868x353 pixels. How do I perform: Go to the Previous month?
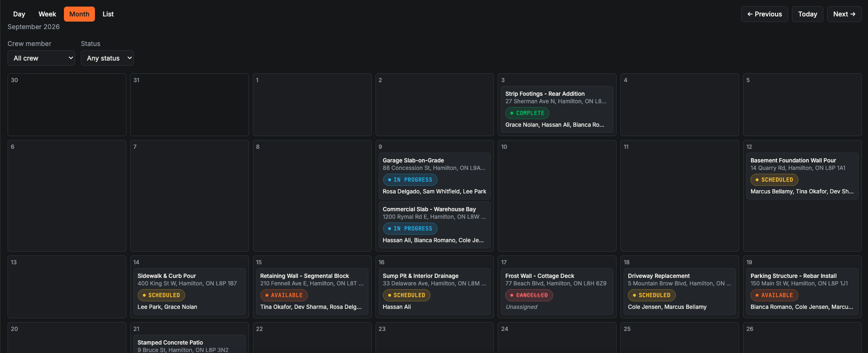pyautogui.click(x=765, y=14)
